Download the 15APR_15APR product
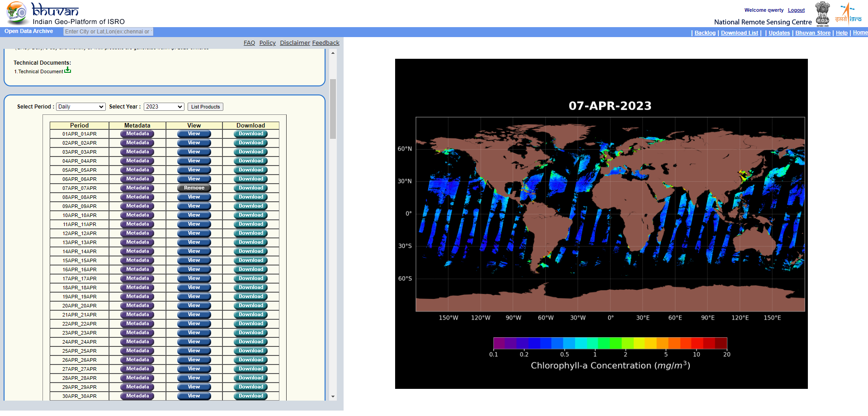 click(x=251, y=260)
